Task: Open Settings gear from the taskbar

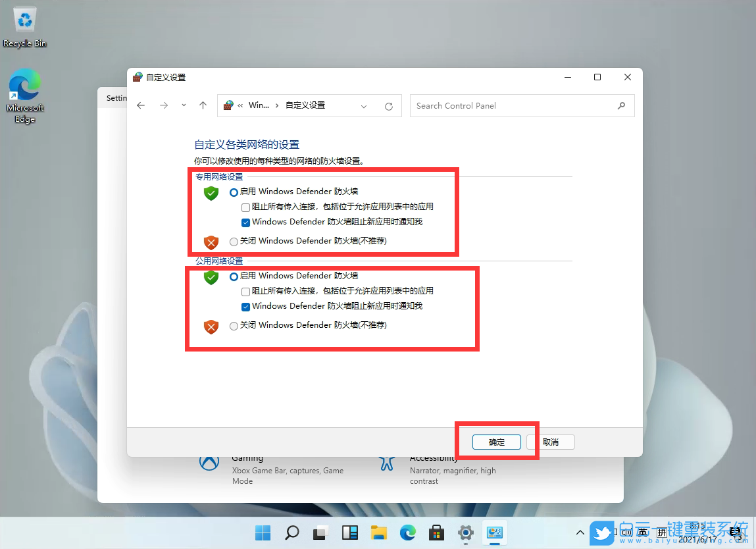Action: coord(465,533)
